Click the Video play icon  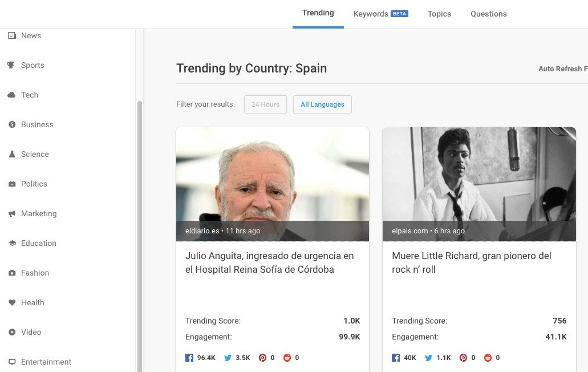coord(12,332)
